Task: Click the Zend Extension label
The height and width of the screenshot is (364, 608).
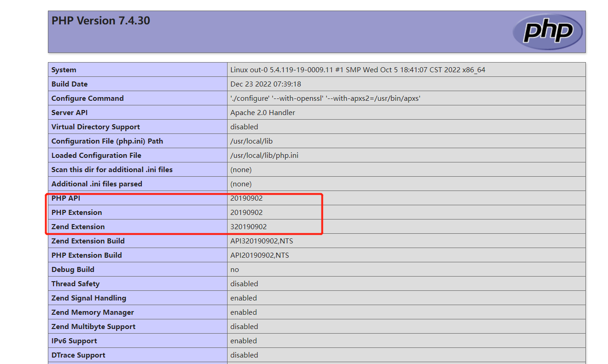Action: coord(78,227)
